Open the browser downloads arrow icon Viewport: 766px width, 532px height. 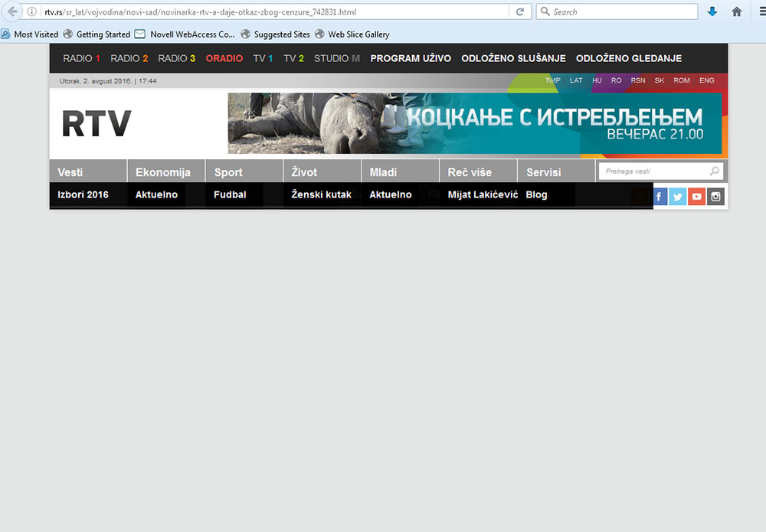[x=712, y=11]
